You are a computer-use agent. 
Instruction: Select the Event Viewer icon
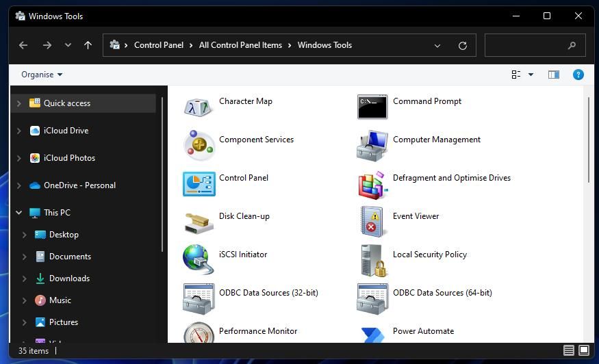(372, 222)
